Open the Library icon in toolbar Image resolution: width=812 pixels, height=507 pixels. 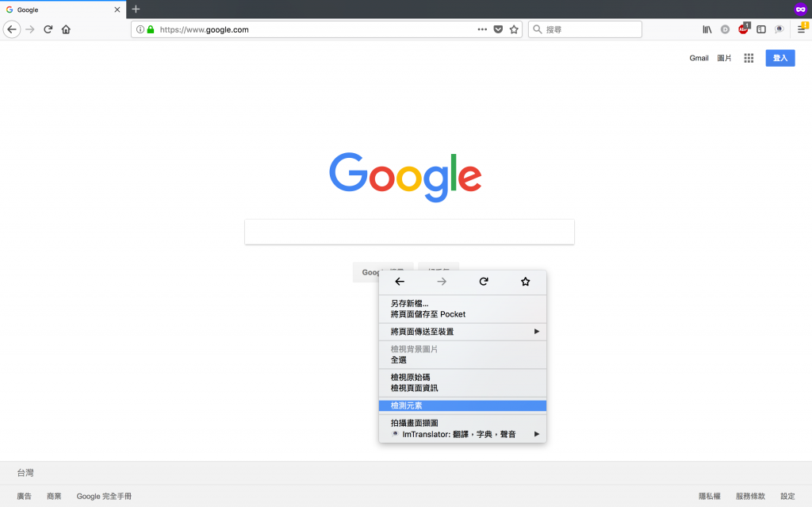pos(707,29)
